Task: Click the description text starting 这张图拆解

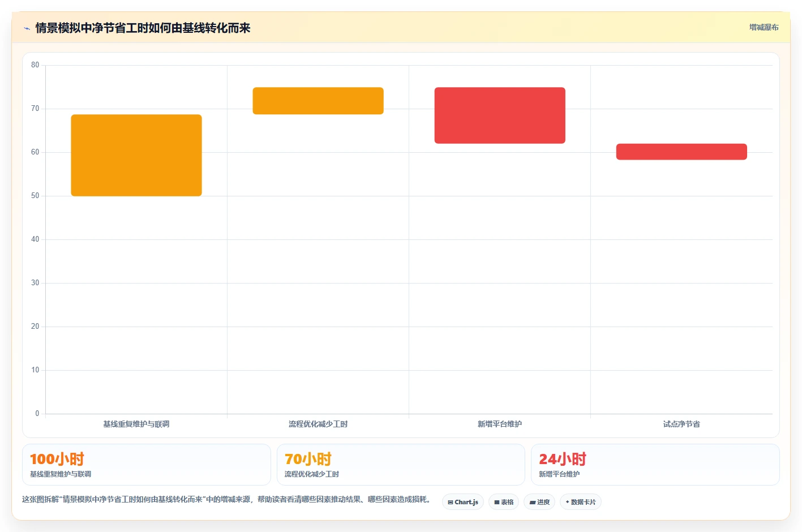Action: (x=228, y=499)
